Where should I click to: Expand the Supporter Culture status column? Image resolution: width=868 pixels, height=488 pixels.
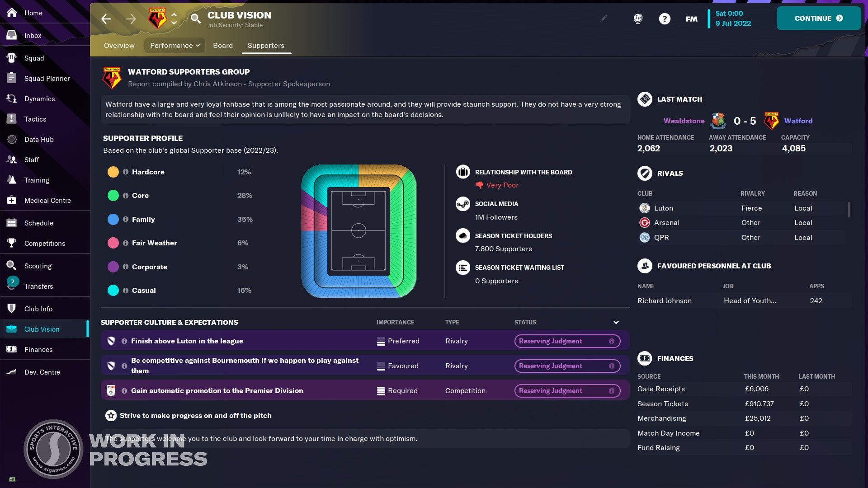pos(616,322)
